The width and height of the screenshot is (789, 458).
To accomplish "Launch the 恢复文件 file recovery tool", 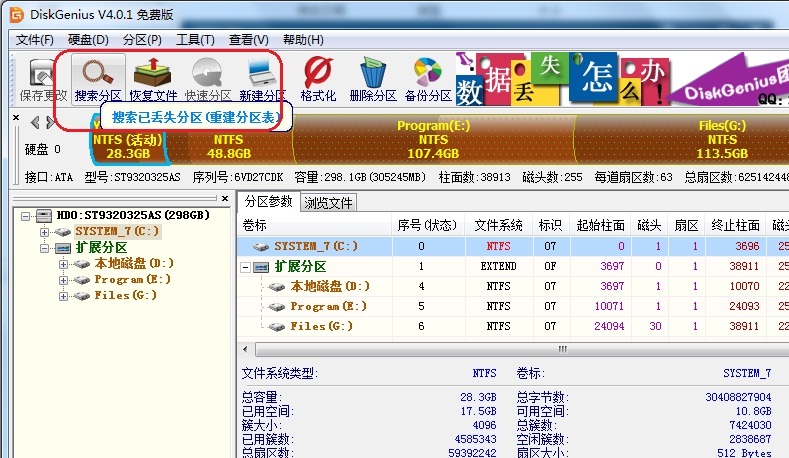I will click(x=153, y=80).
